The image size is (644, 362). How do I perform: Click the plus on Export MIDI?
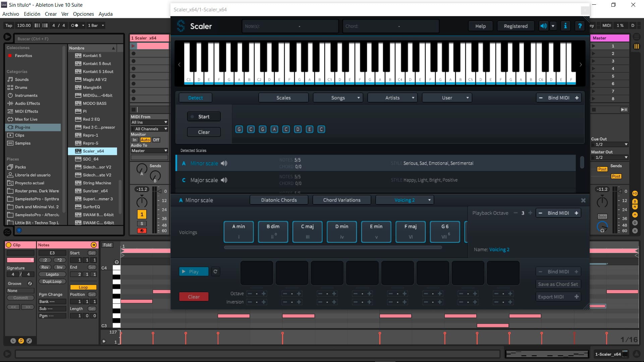coord(576,297)
